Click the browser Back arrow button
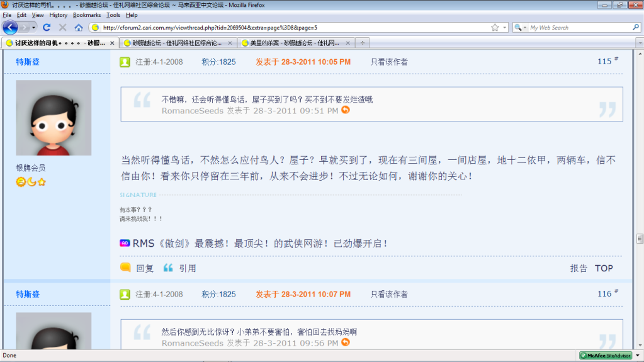644x362 pixels. (x=11, y=28)
